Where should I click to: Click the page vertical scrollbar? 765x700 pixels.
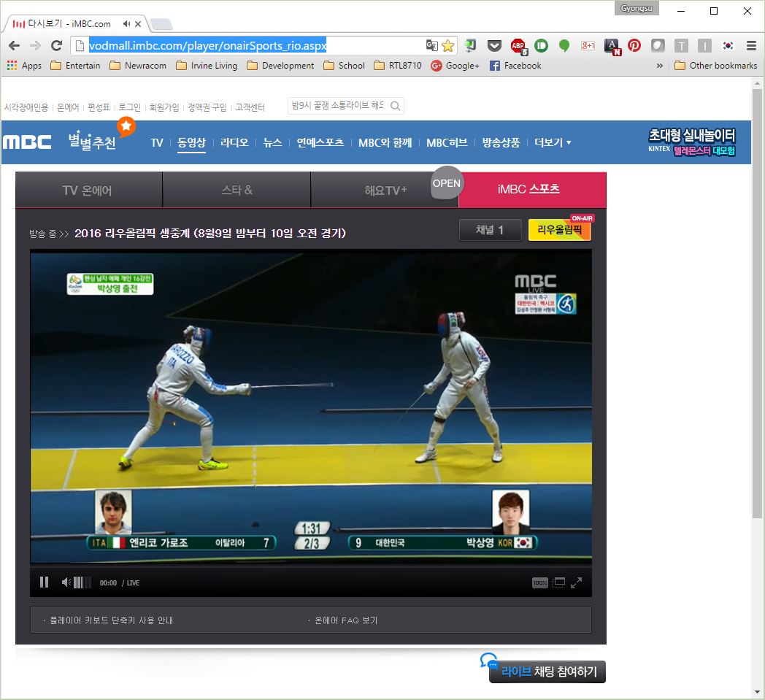(x=757, y=302)
